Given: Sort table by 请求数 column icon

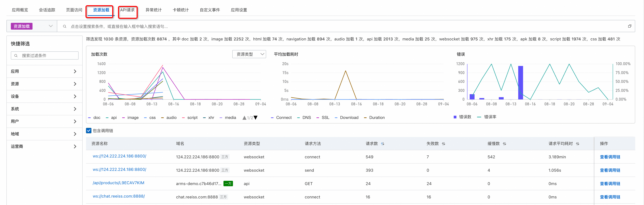Looking at the screenshot, I should 382,144.
